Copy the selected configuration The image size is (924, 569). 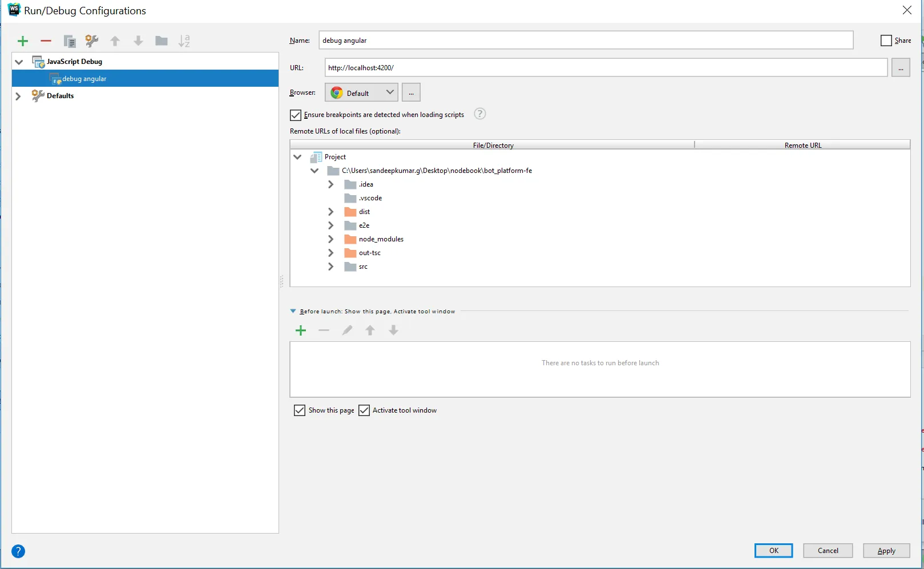pyautogui.click(x=70, y=41)
